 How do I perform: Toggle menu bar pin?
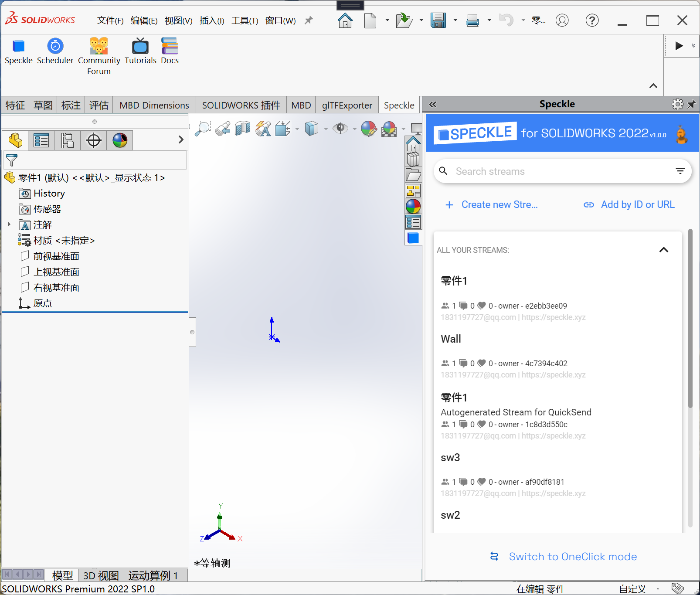pos(309,20)
